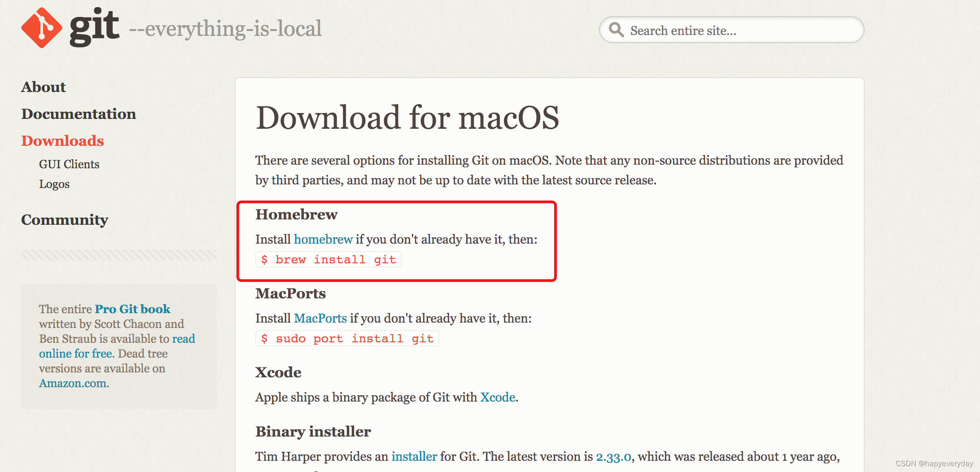Click the "$ brew install git" command
Viewport: 980px width, 472px height.
328,259
